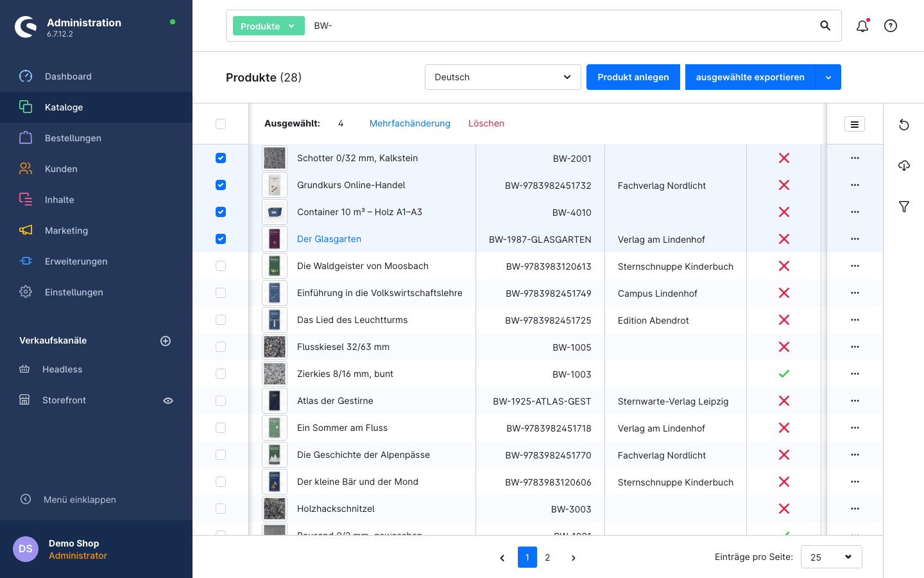This screenshot has width=924, height=578.
Task: Go to next page arrow
Action: [x=573, y=557]
